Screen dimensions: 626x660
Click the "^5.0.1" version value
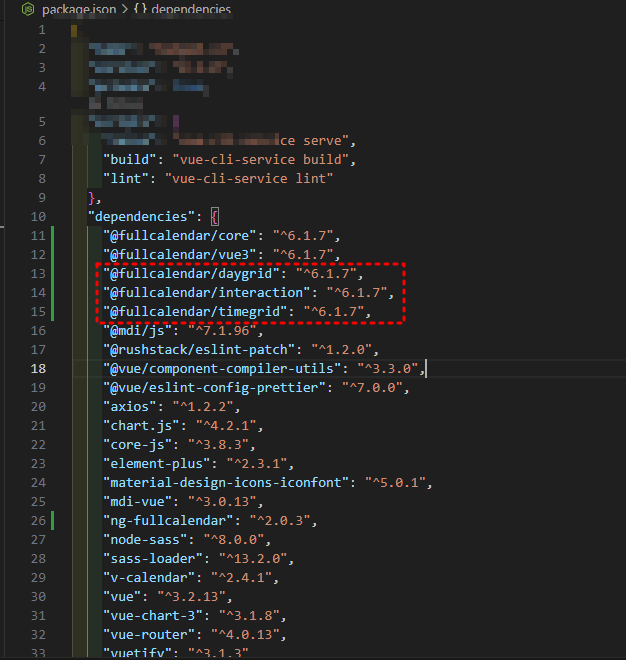pos(395,483)
